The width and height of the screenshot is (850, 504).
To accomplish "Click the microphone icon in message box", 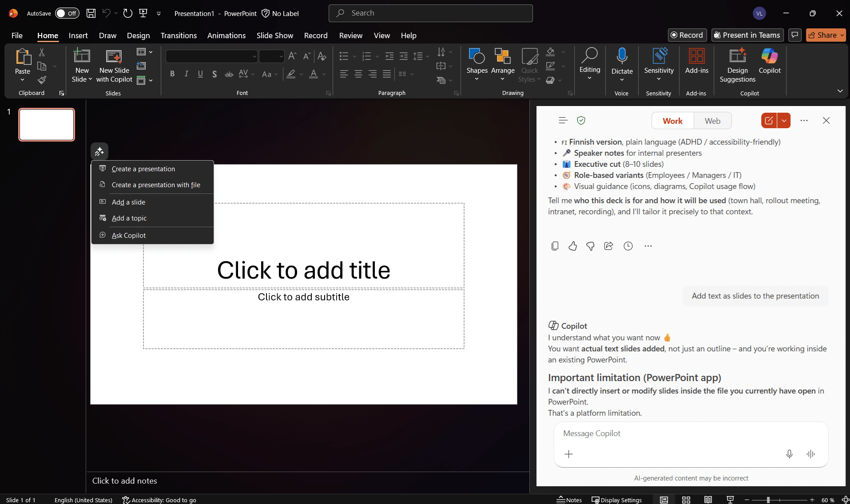I will (789, 454).
